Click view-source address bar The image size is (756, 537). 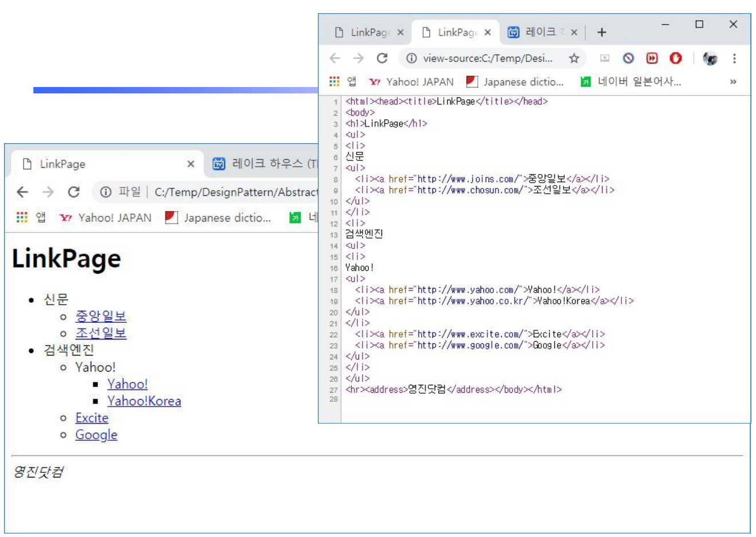tap(493, 58)
